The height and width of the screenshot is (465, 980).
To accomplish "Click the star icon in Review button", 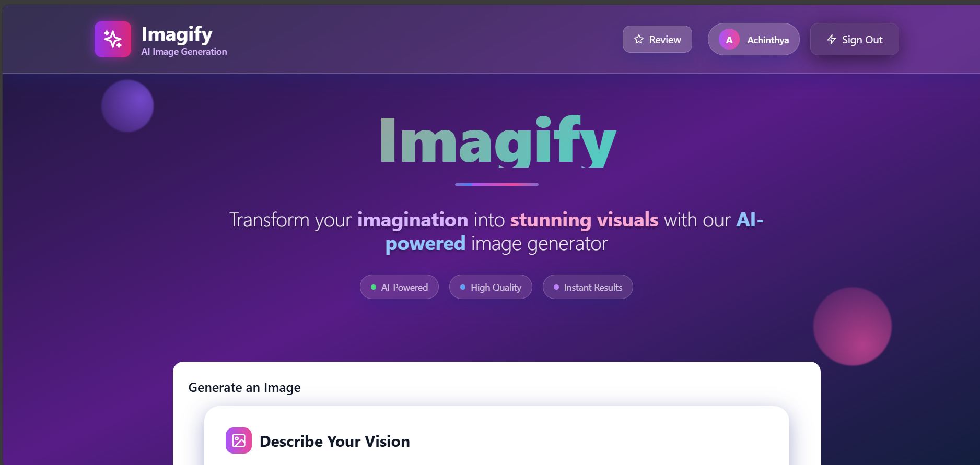I will pyautogui.click(x=638, y=40).
